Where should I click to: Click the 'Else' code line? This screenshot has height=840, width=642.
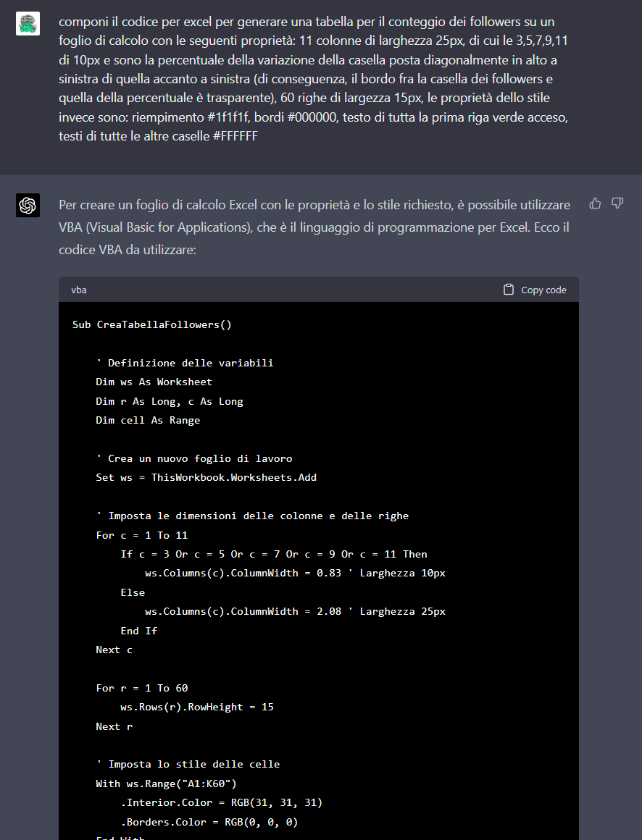(133, 592)
